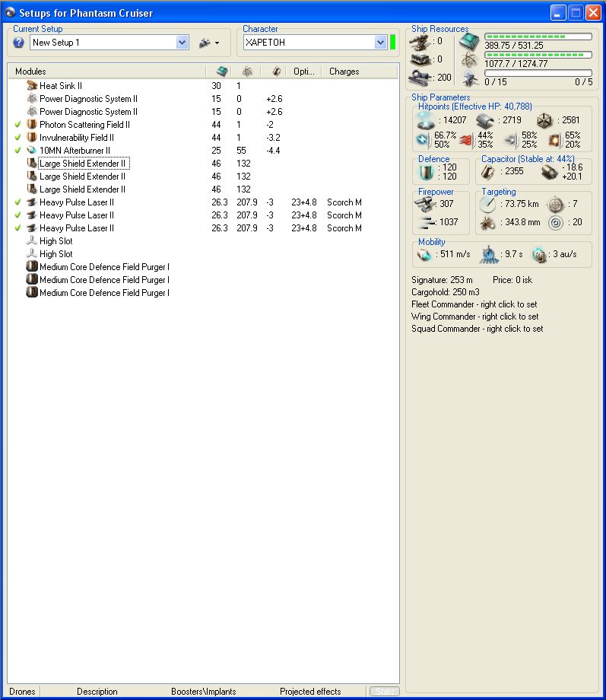
Task: Click the max velocity icon
Action: click(424, 254)
